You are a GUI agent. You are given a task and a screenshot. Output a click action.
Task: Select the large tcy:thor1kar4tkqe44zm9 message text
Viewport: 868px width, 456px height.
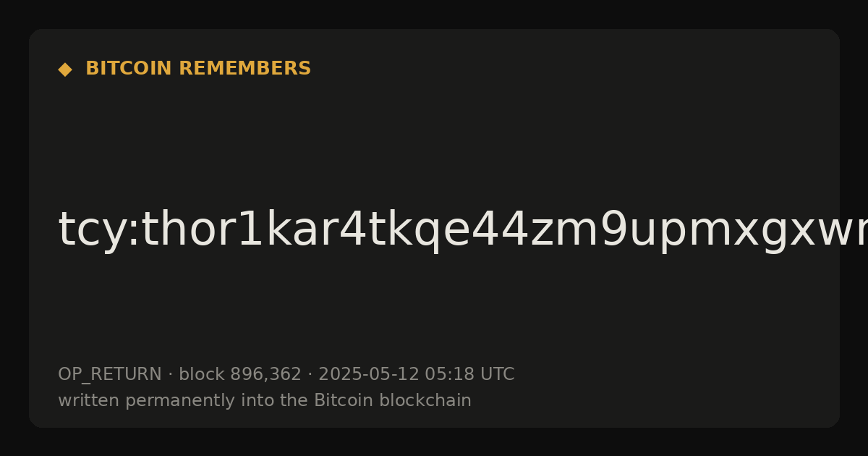[x=463, y=230]
